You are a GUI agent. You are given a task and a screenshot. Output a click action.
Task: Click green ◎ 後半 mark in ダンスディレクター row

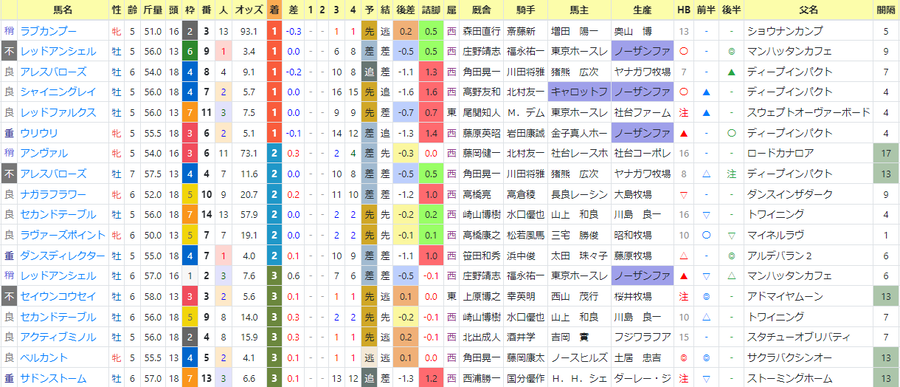(x=731, y=256)
